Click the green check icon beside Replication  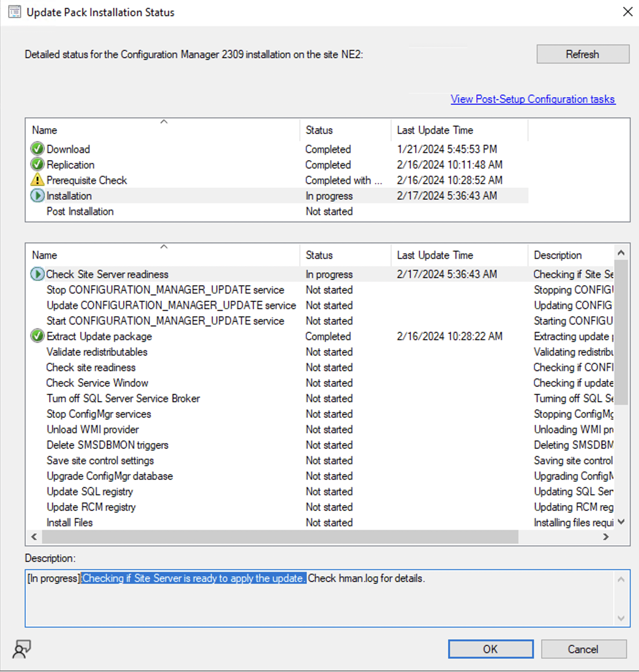pyautogui.click(x=37, y=164)
